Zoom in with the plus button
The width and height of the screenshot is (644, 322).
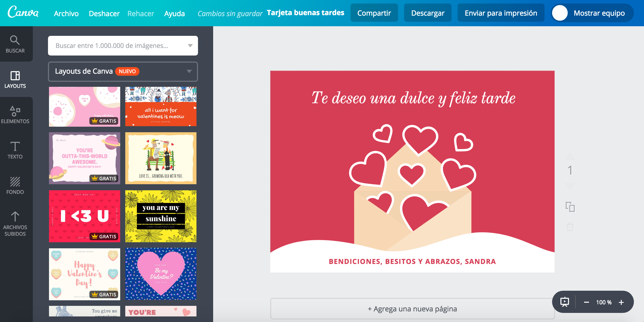click(x=621, y=302)
